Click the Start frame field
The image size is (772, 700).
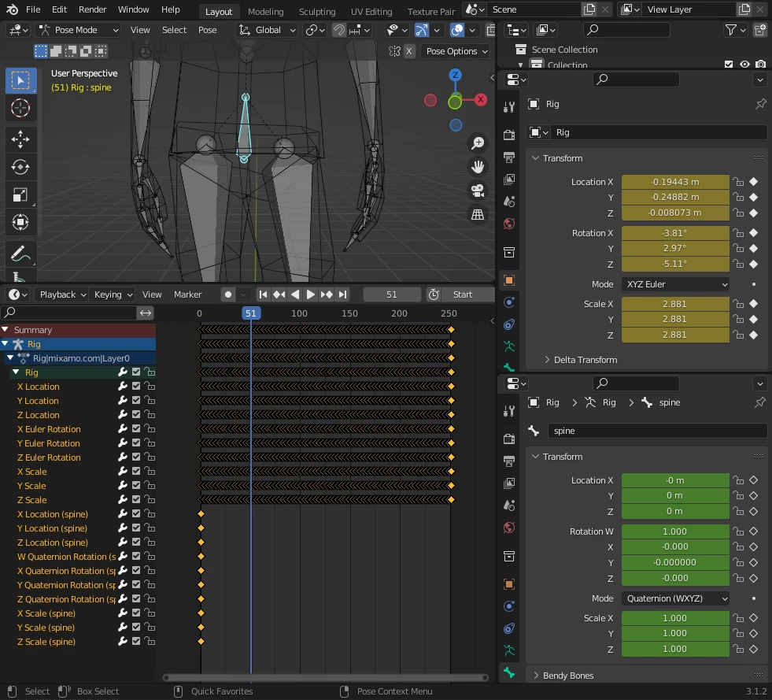click(x=467, y=294)
